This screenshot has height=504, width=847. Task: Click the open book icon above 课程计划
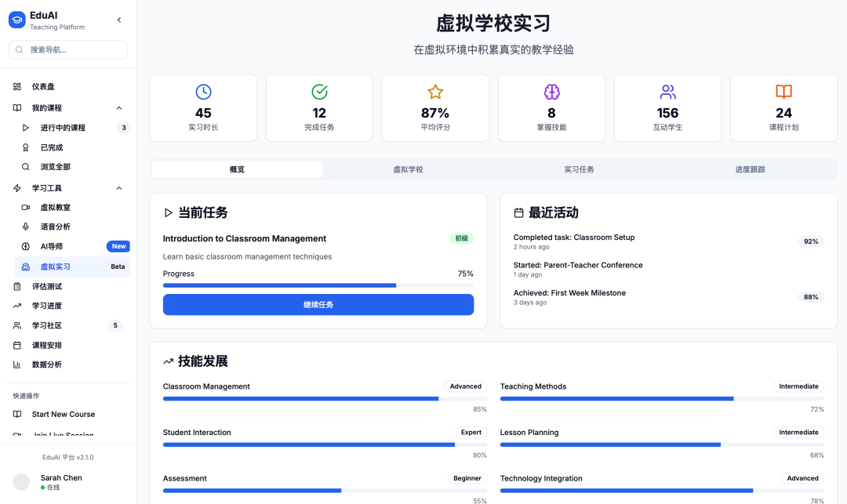pyautogui.click(x=783, y=92)
